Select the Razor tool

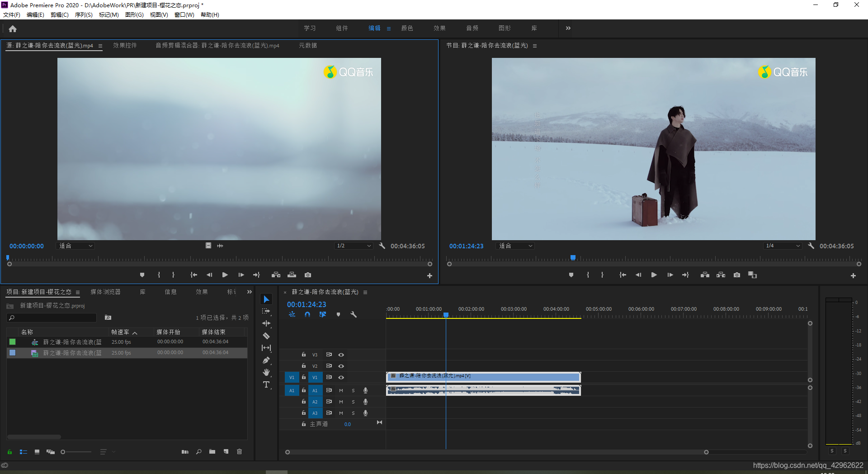pos(266,336)
